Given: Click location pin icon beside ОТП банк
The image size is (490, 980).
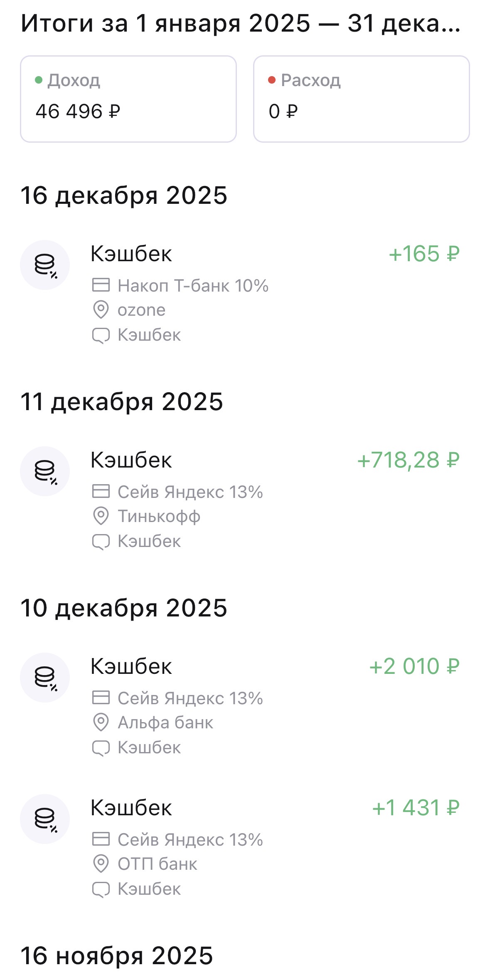Looking at the screenshot, I should click(101, 864).
